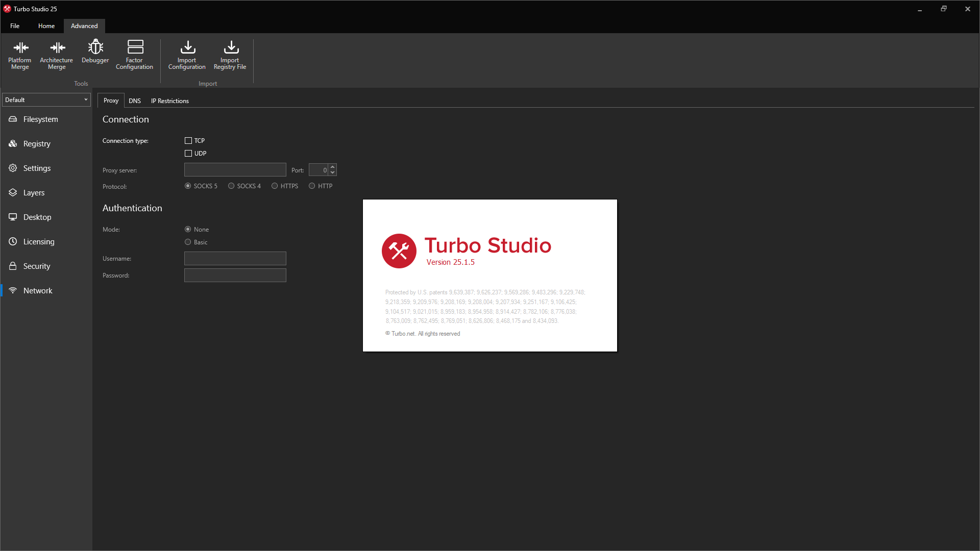980x551 pixels.
Task: Open the Security section
Action: (46, 266)
